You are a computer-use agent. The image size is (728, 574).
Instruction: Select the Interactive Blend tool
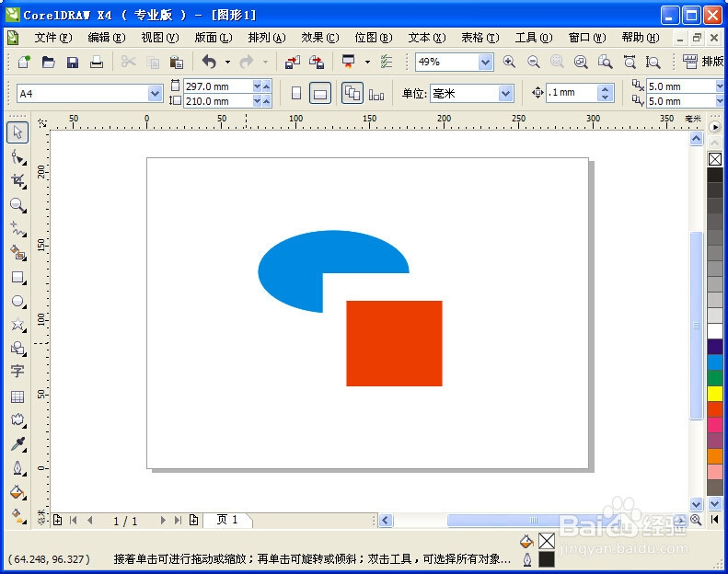[x=17, y=420]
